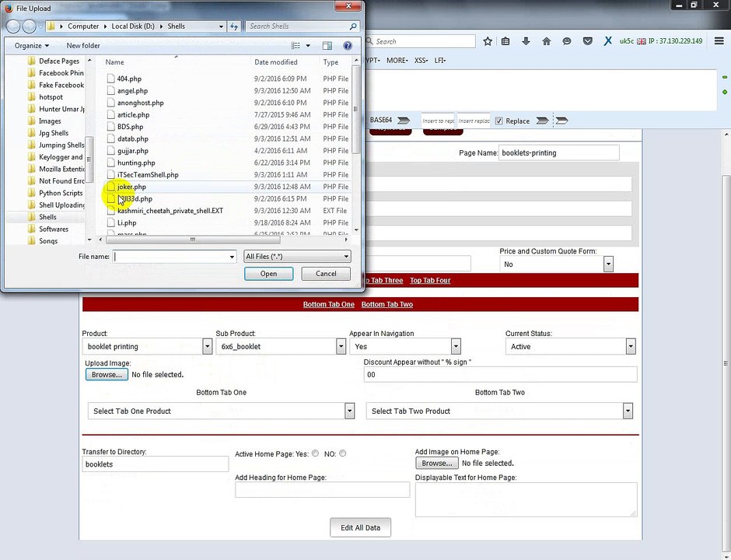Click the chat smiley icon in Firefox toolbar
This screenshot has width=731, height=560.
pyautogui.click(x=567, y=41)
